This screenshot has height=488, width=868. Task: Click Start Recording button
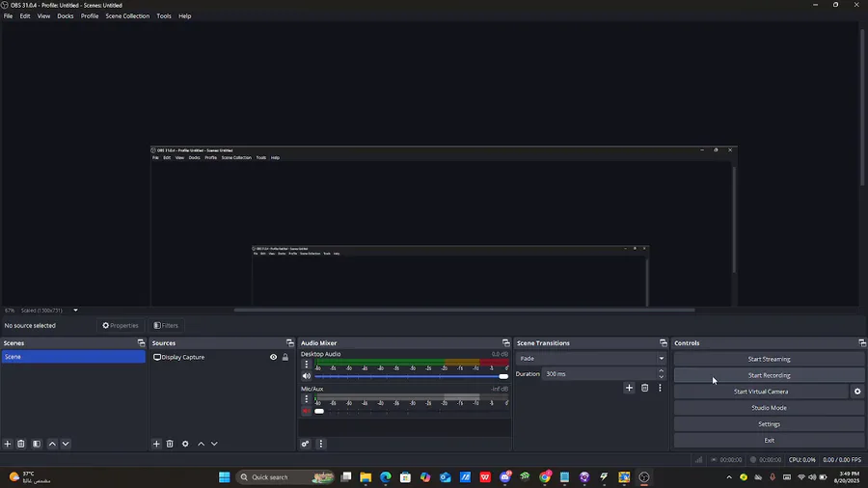[x=769, y=375]
